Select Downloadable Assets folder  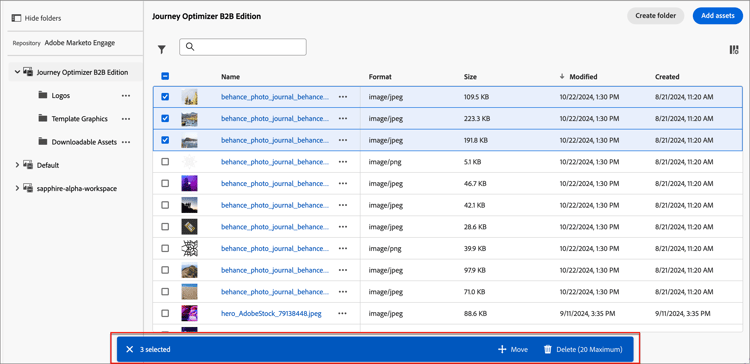(84, 142)
